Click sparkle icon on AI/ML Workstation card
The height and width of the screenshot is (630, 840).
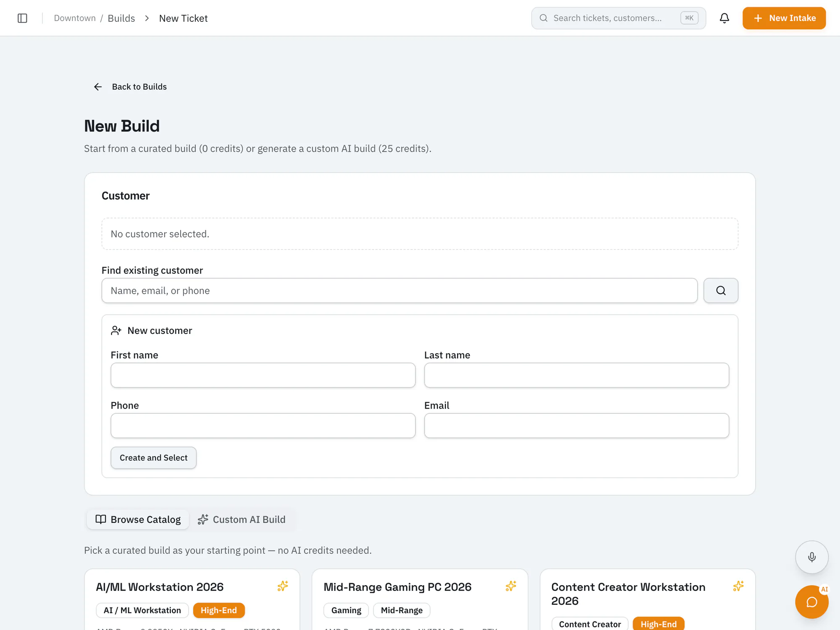click(283, 586)
